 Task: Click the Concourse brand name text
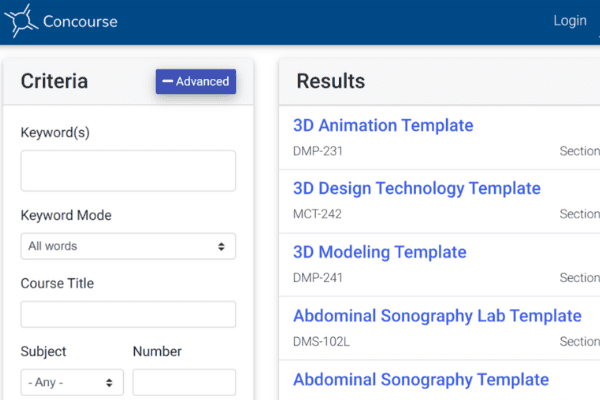[80, 21]
